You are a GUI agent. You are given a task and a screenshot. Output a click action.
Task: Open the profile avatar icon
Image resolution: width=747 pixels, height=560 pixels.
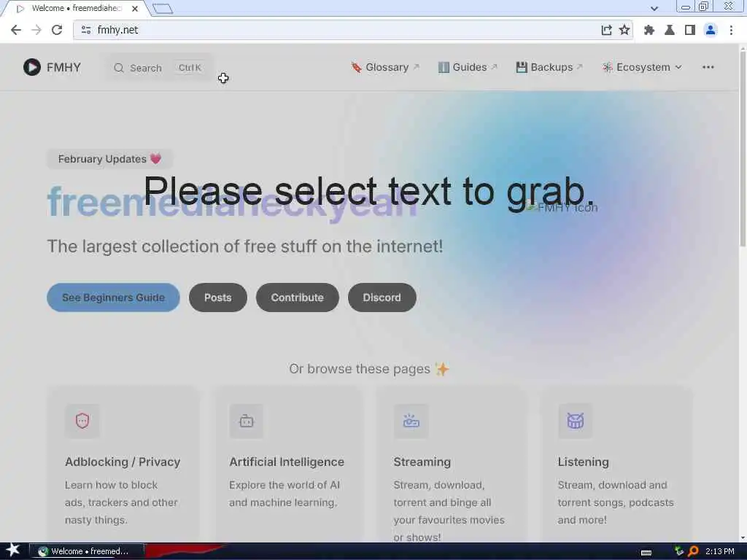(711, 30)
